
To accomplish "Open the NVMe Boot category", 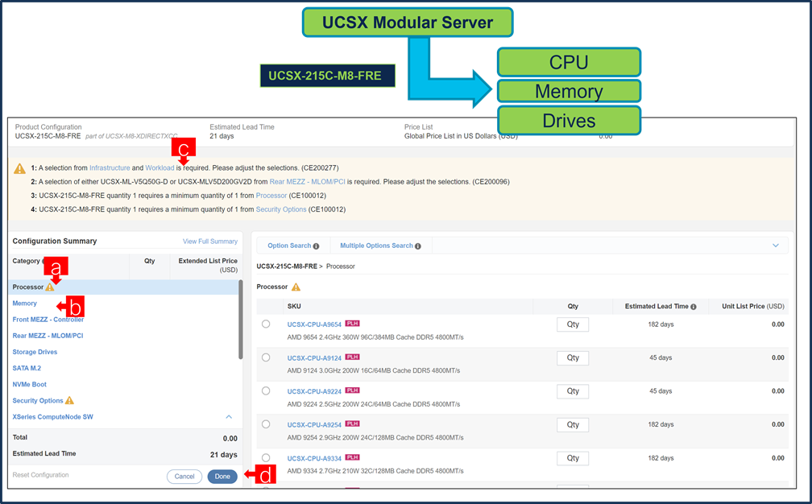I will point(30,385).
